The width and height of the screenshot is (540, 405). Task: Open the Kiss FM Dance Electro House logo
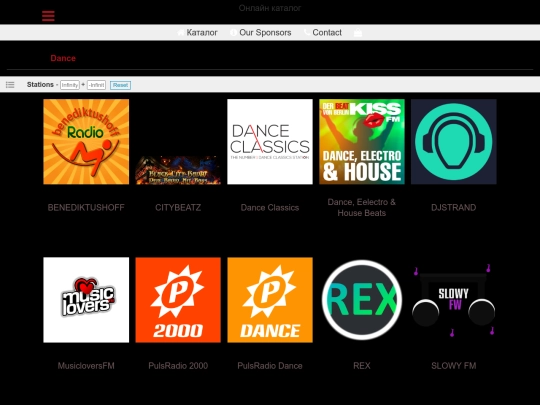[362, 142]
